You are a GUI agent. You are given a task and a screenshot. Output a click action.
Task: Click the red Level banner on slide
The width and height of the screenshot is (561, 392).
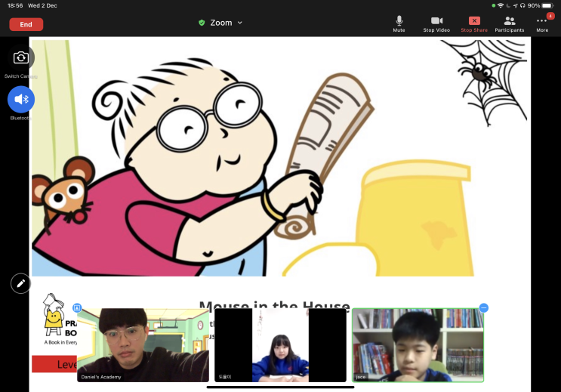pos(54,364)
